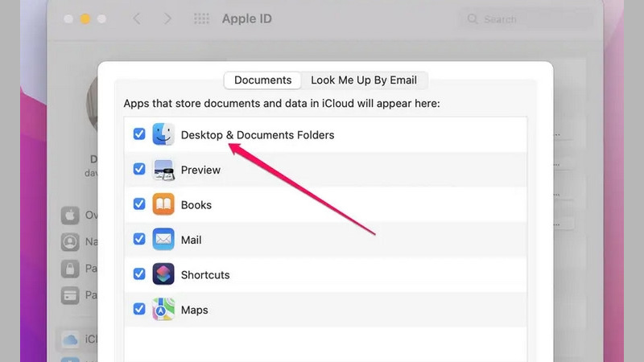Toggle the Mail checkbox
644x362 pixels.
pos(139,239)
